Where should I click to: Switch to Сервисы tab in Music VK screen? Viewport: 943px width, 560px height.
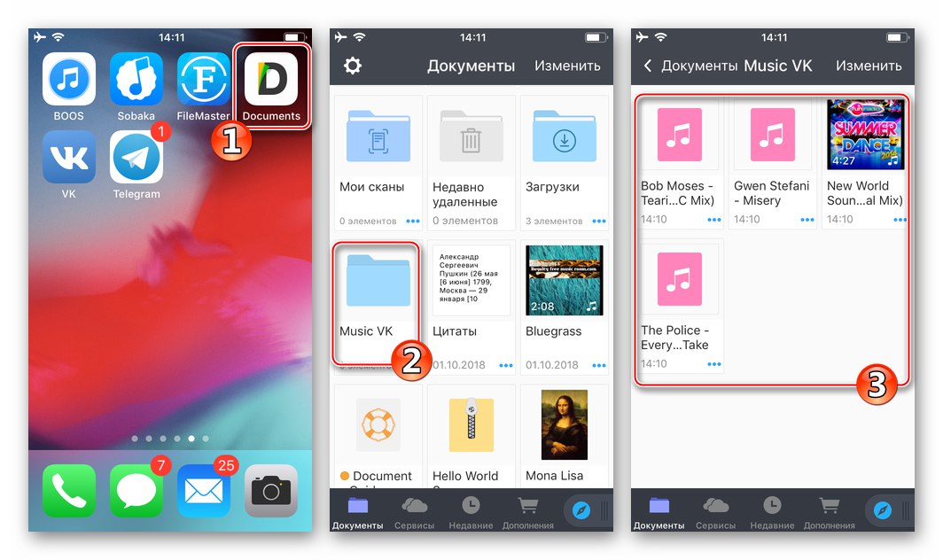click(x=716, y=512)
